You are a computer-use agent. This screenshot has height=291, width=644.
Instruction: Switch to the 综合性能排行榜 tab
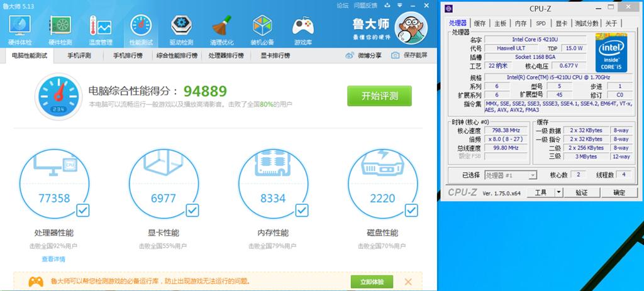click(177, 55)
